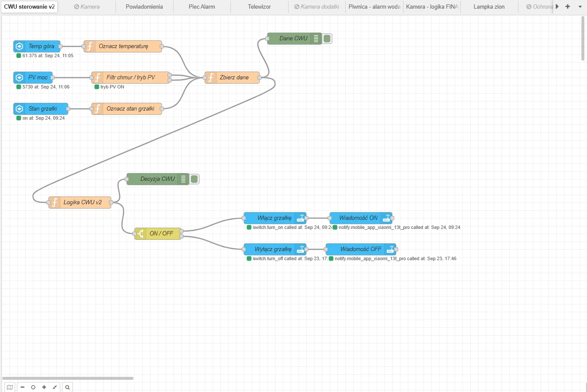
Task: Click the Stan grzałki node state icon
Action: [20, 109]
